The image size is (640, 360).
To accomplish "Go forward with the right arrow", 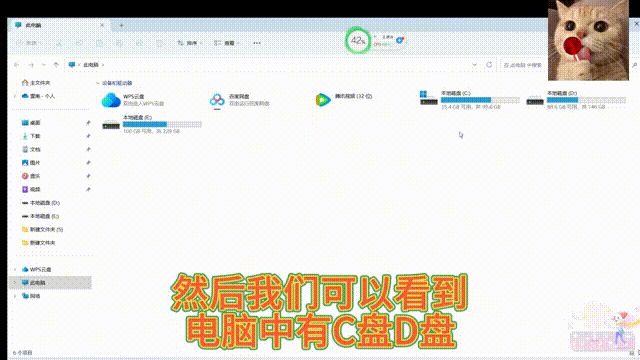I will (x=31, y=64).
